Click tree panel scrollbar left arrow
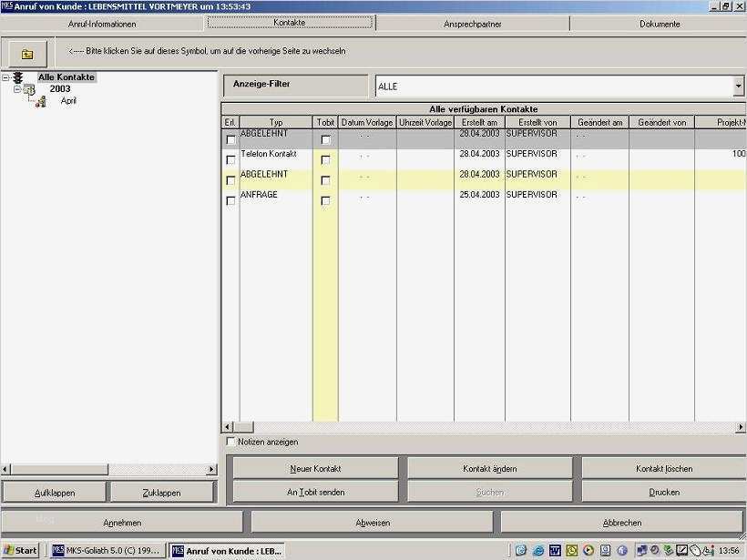 tap(5, 470)
